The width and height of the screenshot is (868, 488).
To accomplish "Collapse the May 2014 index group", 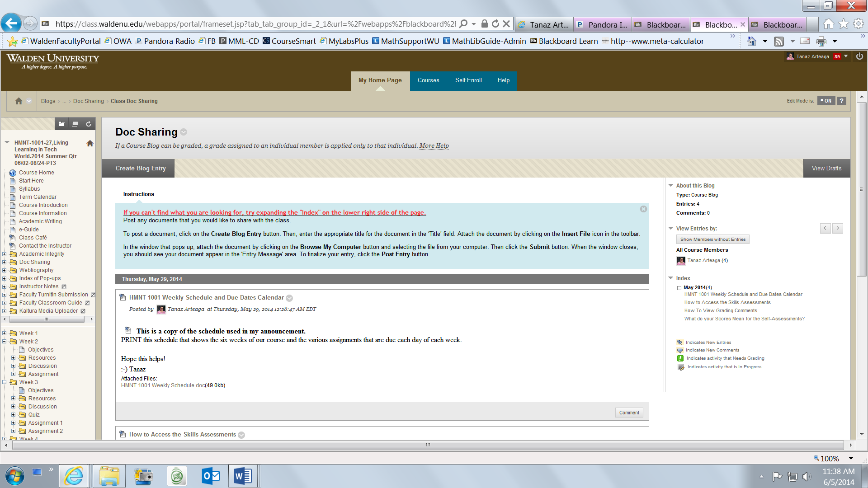I will [679, 288].
